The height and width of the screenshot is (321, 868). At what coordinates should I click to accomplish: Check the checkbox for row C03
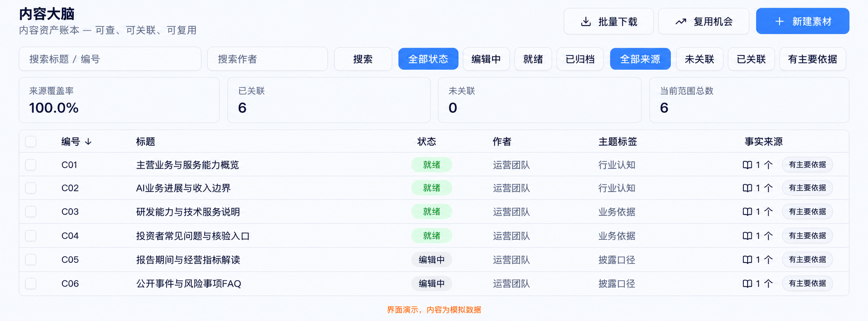point(31,211)
